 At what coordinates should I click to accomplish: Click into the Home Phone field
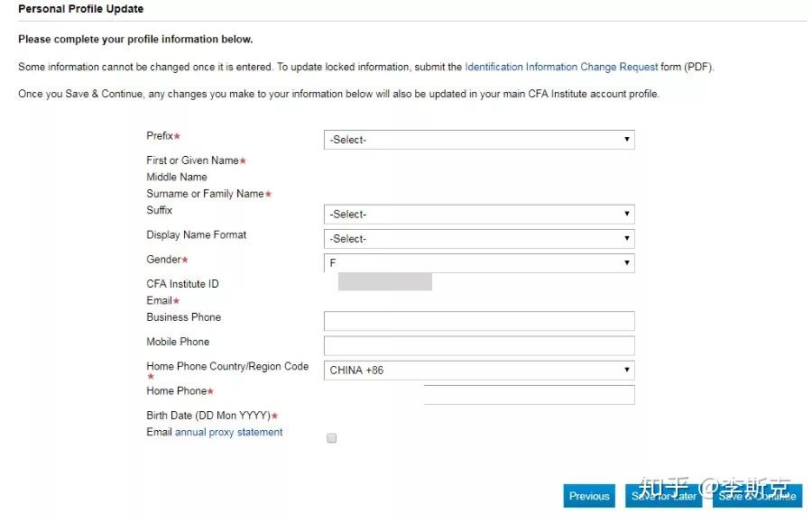[528, 395]
